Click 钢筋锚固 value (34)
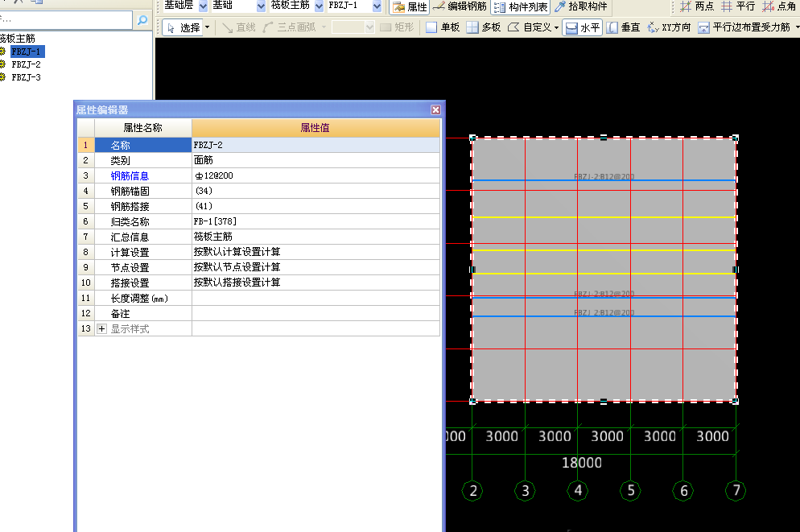 [315, 192]
